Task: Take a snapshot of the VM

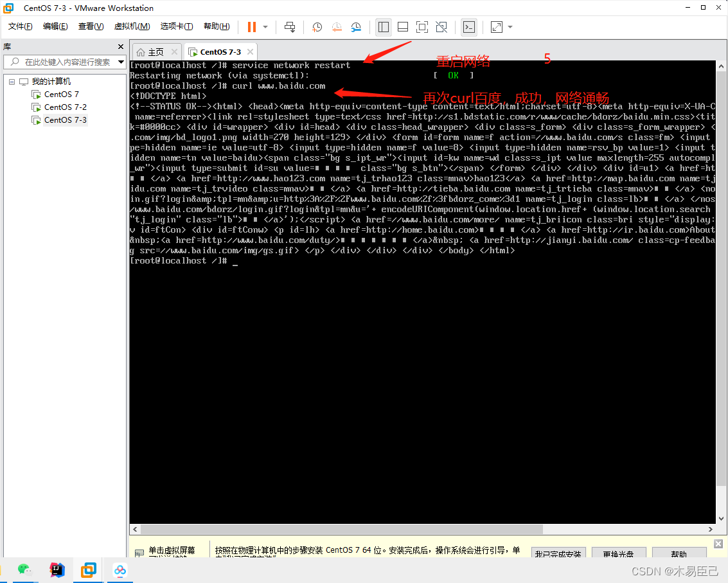Action: (x=317, y=27)
